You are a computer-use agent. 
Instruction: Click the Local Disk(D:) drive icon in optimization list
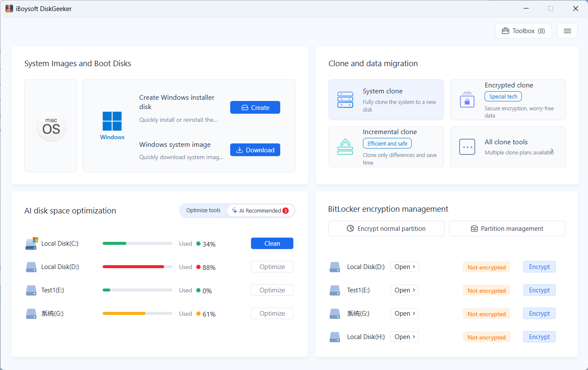tap(31, 267)
